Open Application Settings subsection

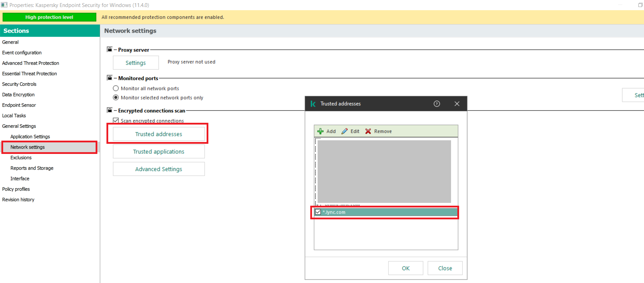pyautogui.click(x=30, y=136)
